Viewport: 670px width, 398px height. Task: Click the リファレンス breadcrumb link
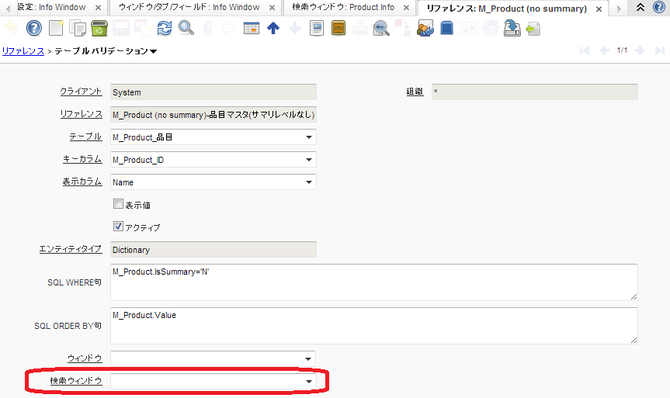pos(23,51)
